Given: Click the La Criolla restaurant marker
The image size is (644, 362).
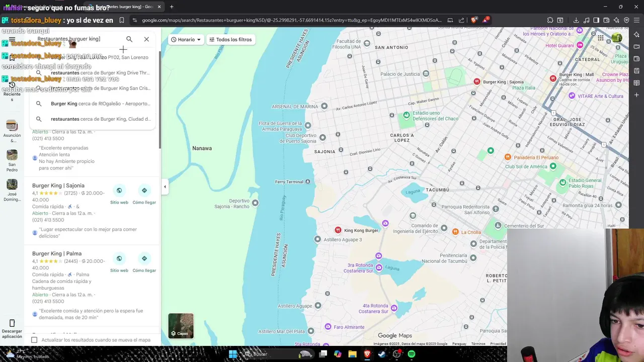Looking at the screenshot, I should (455, 232).
